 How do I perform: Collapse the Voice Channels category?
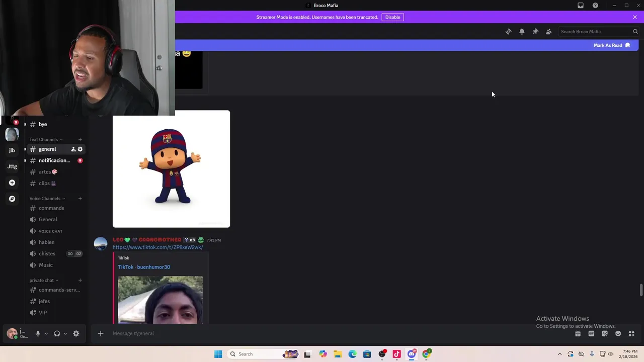point(47,199)
